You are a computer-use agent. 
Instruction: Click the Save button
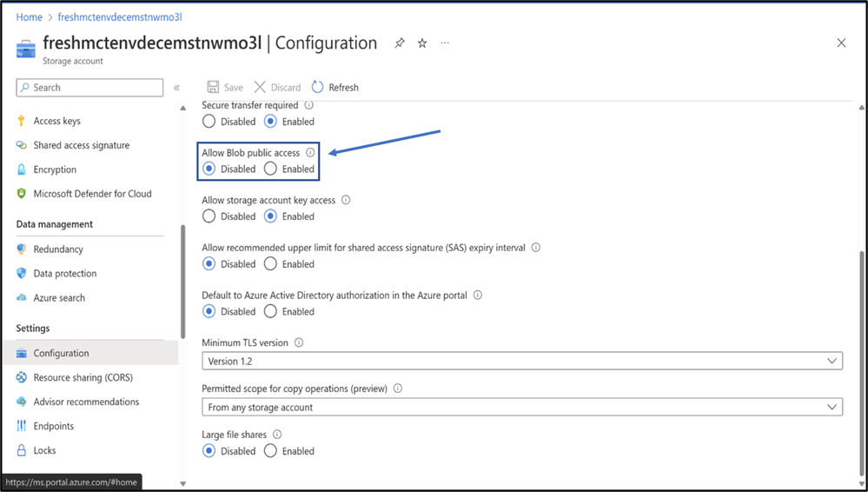point(225,87)
